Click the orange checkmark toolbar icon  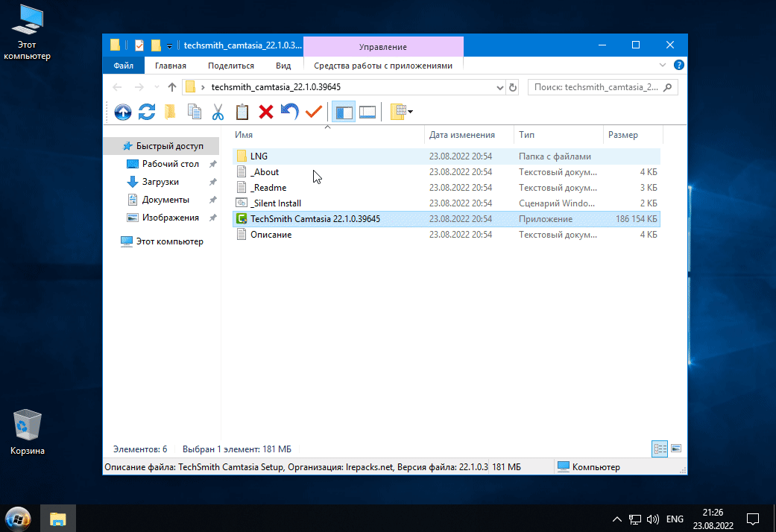point(314,111)
